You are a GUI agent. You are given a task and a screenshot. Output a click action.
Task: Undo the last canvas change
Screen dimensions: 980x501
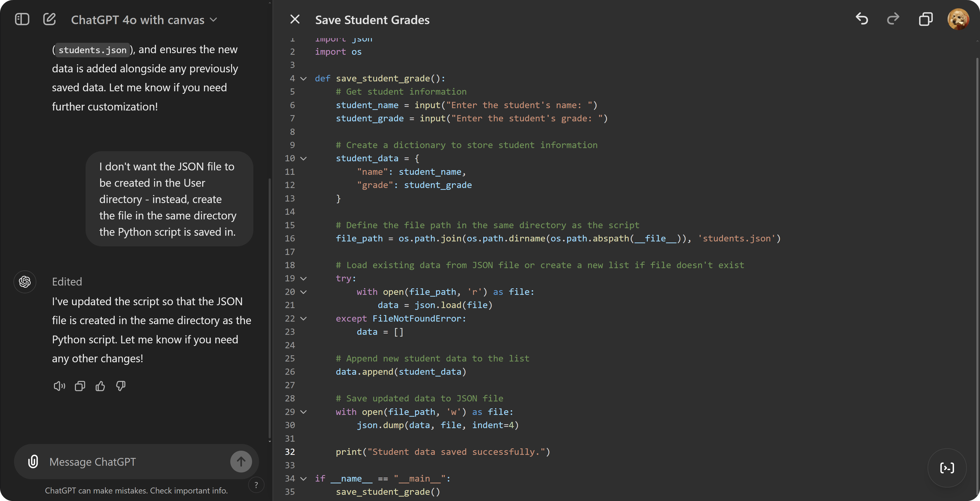pos(862,19)
